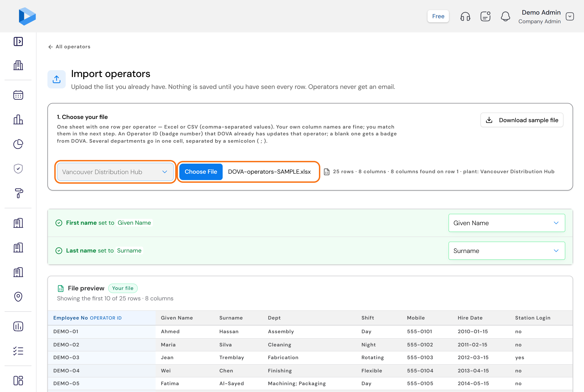Open the first building-list sidebar icon
Image resolution: width=584 pixels, height=392 pixels.
18,223
